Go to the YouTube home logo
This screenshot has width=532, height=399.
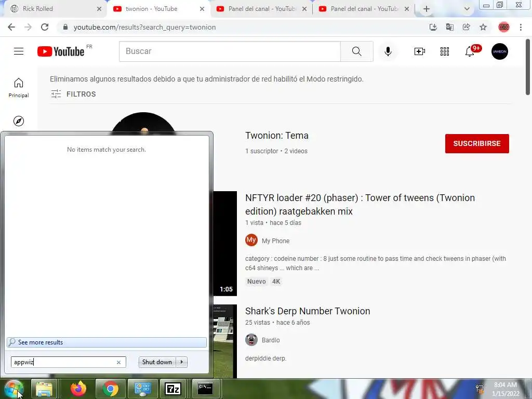click(61, 51)
